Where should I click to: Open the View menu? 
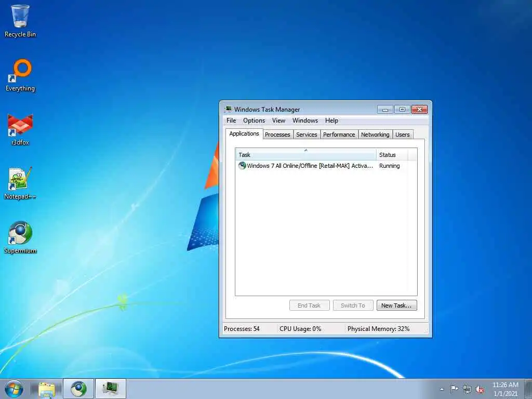278,121
